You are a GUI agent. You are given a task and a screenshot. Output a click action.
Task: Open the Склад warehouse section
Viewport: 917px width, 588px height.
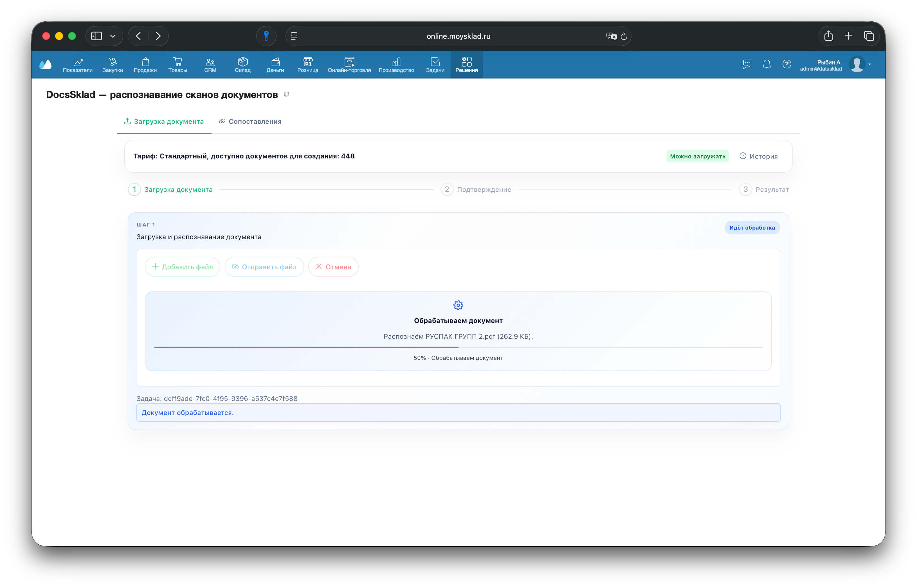(243, 64)
